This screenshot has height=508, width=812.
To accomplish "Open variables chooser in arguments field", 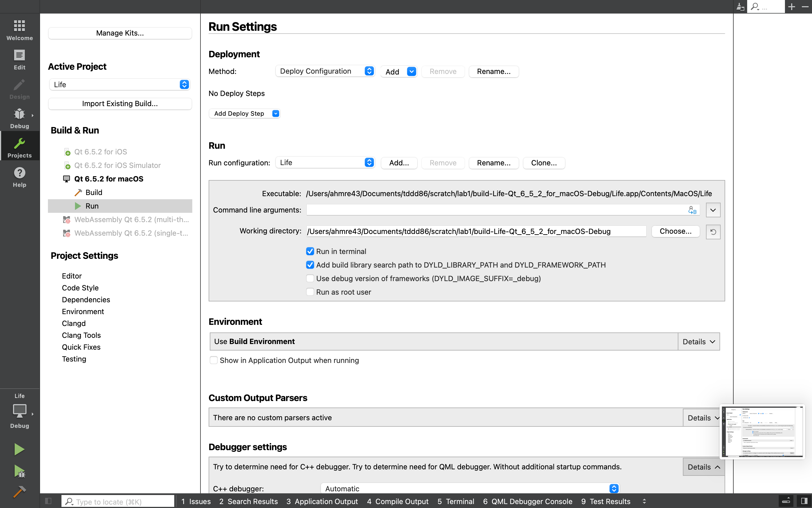I will (x=692, y=210).
